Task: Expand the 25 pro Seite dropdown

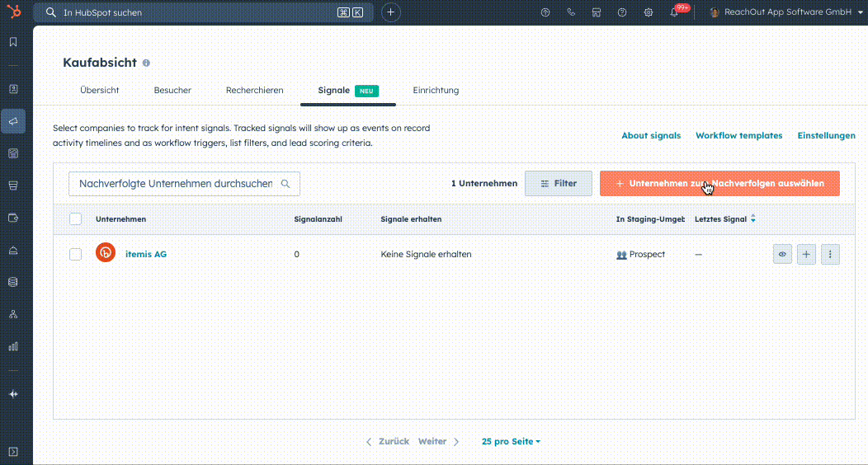Action: (x=511, y=442)
